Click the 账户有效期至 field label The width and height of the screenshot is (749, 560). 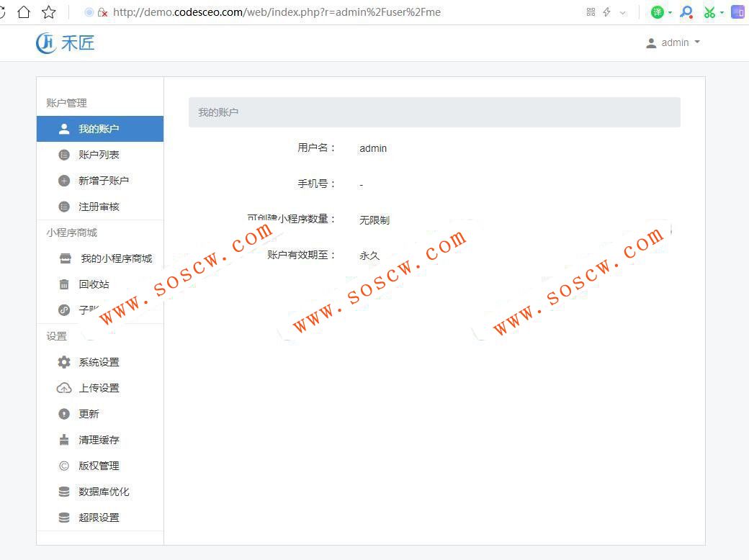(x=301, y=255)
